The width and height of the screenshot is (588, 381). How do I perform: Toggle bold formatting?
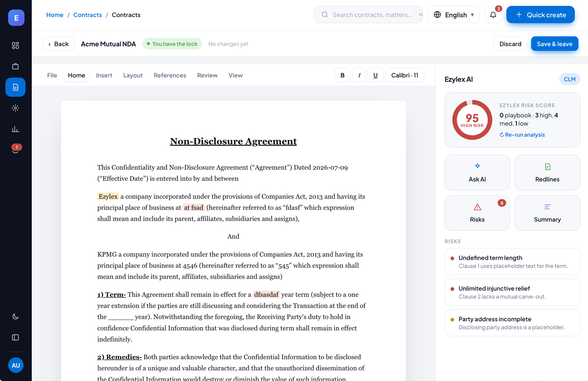click(342, 75)
